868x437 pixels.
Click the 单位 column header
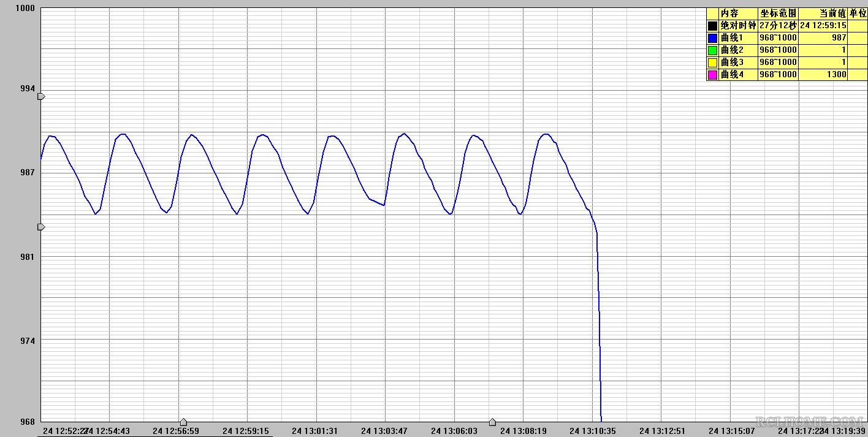click(858, 13)
